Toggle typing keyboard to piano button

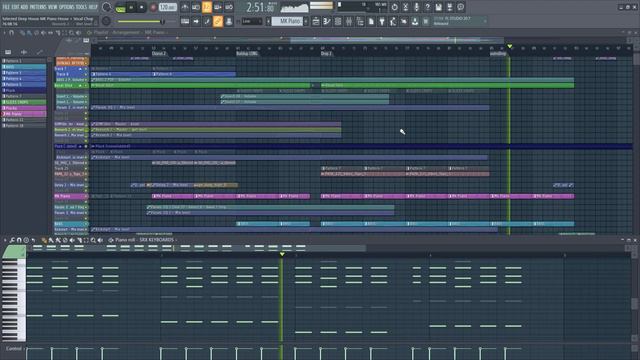(x=185, y=21)
